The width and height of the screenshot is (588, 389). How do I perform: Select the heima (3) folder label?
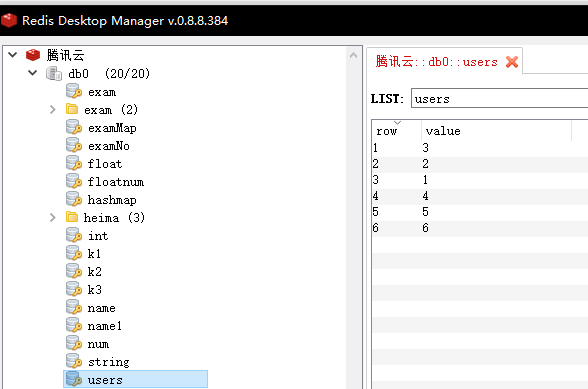pos(114,218)
